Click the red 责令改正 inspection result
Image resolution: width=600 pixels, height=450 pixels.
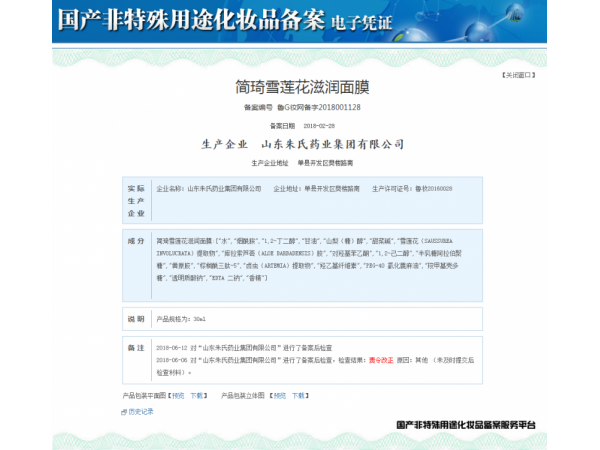[381, 360]
